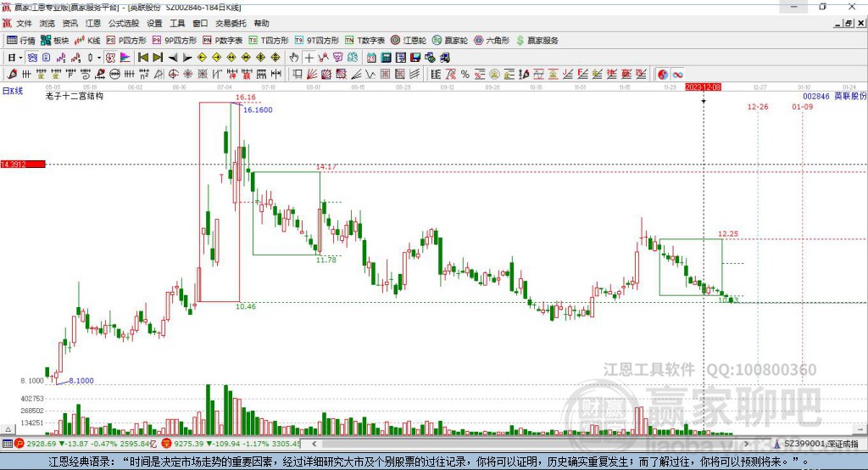Screen dimensions: 868x470
Task: Click the highlighted 2023-12-08 date label
Action: pyautogui.click(x=703, y=87)
